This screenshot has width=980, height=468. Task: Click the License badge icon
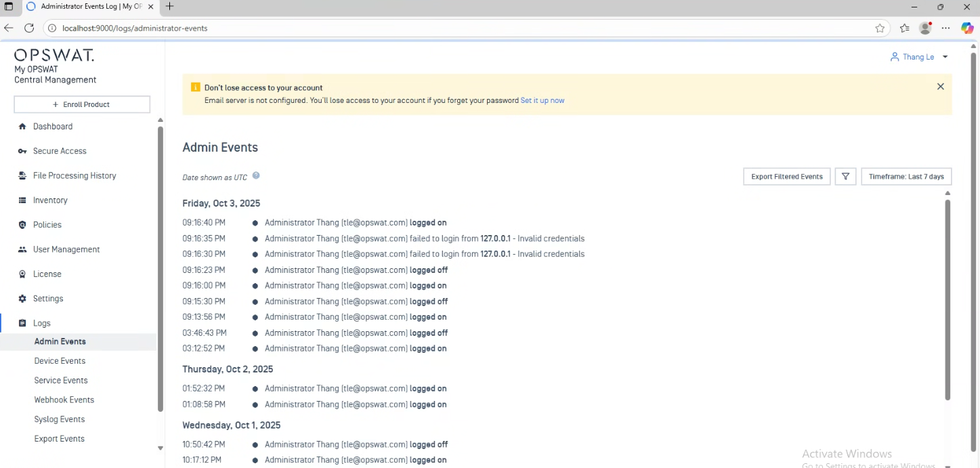click(x=22, y=274)
